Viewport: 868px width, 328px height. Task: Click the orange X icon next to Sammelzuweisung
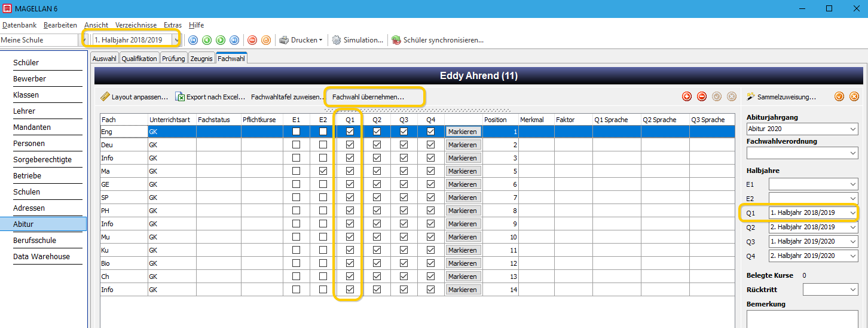click(854, 96)
